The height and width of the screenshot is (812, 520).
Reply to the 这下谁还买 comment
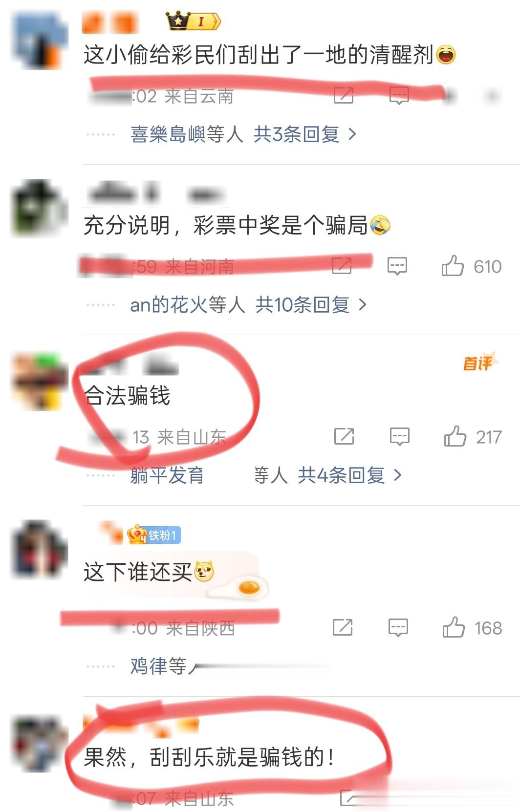398,628
